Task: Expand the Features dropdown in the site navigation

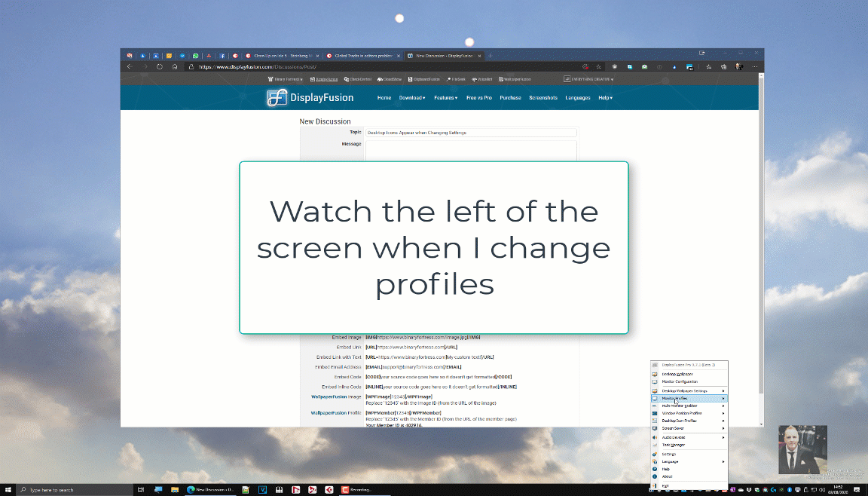Action: click(x=445, y=98)
